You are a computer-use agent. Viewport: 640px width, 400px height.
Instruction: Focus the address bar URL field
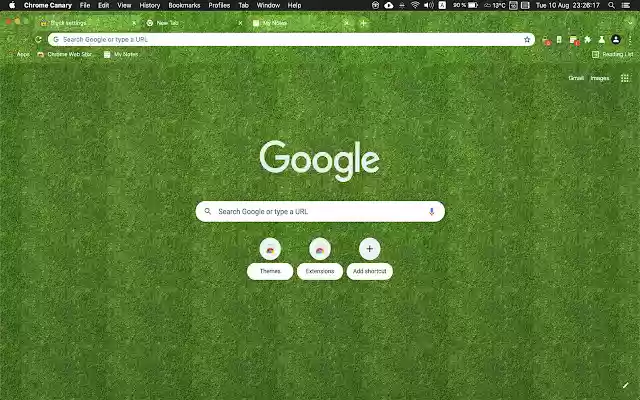click(x=291, y=40)
